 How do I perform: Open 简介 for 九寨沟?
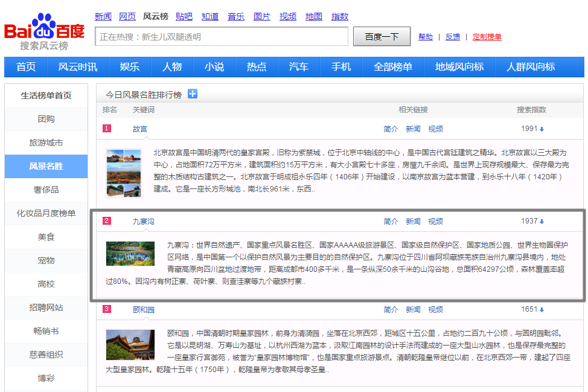click(x=391, y=221)
